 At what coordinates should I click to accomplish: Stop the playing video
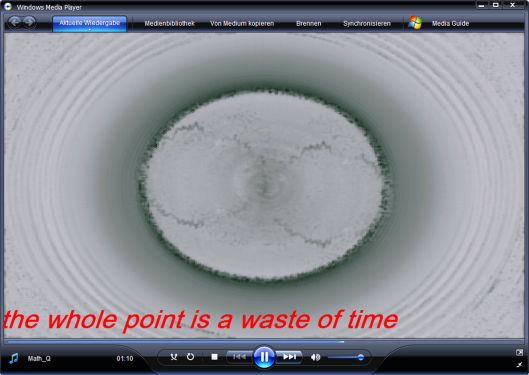tap(214, 357)
